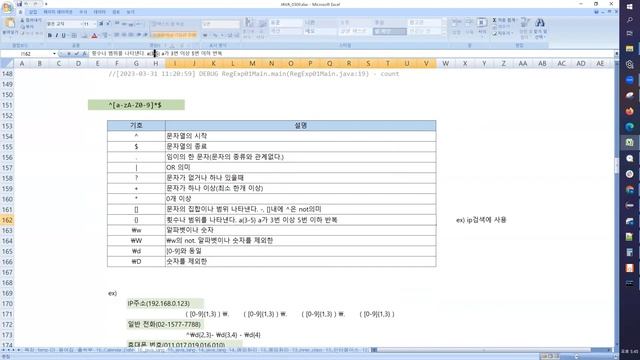Click the AutoSum sigma icon
The image size is (640, 360).
coord(494,20)
